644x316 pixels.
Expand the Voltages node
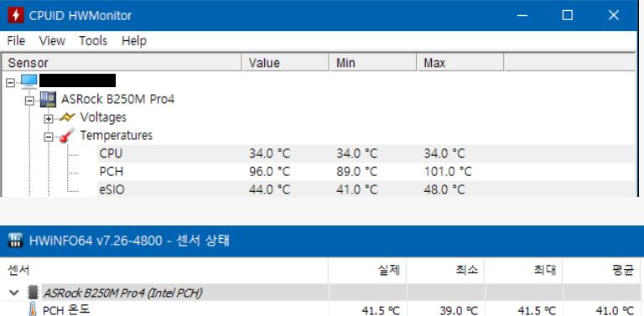(49, 119)
